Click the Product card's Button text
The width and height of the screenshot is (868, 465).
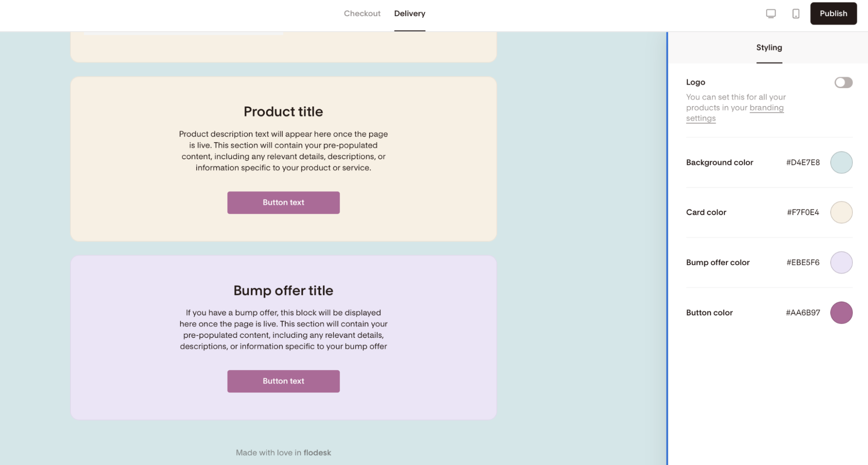point(284,203)
